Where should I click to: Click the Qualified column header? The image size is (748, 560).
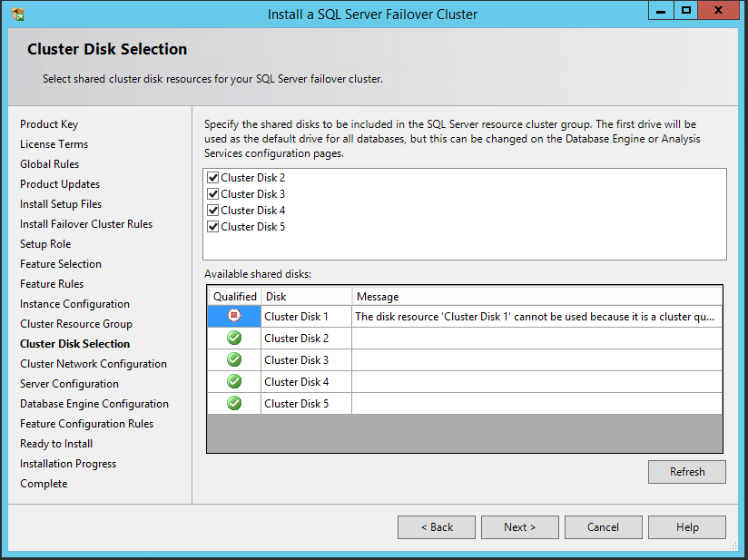(235, 296)
